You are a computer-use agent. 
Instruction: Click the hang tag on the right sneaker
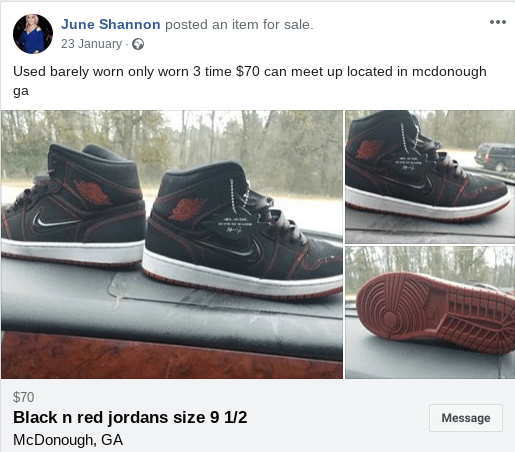point(234,223)
